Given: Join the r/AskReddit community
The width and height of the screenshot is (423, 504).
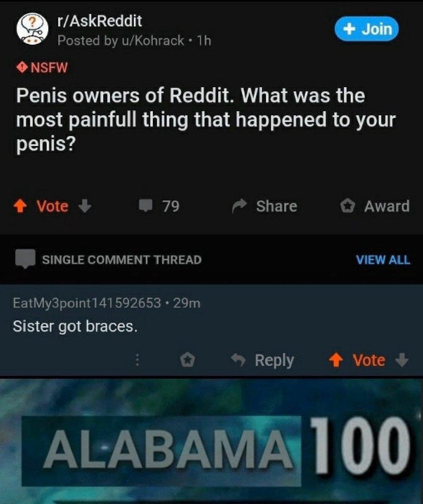Looking at the screenshot, I should pyautogui.click(x=366, y=29).
